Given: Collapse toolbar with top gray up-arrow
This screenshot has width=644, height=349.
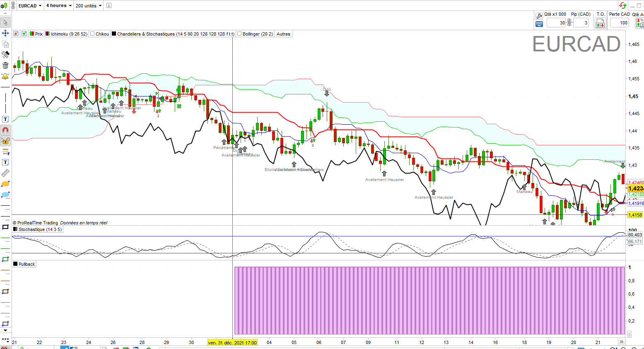Looking at the screenshot, I should [5, 13].
